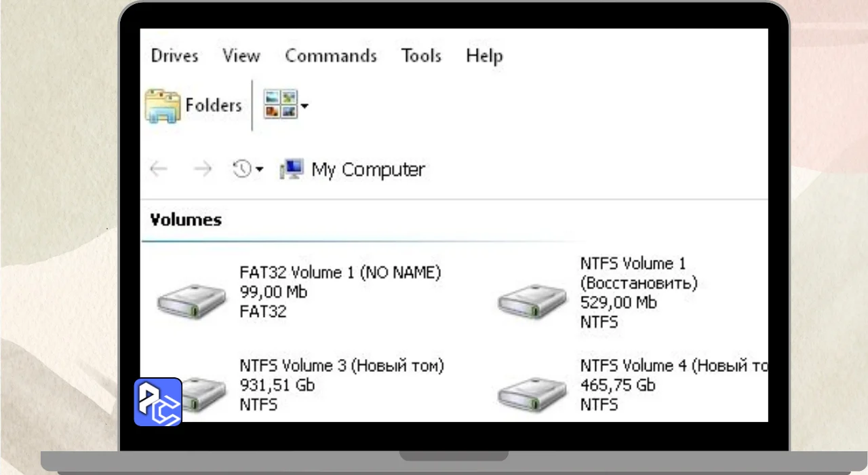This screenshot has width=868, height=475.
Task: Expand the view mode dropdown arrow
Action: point(304,105)
